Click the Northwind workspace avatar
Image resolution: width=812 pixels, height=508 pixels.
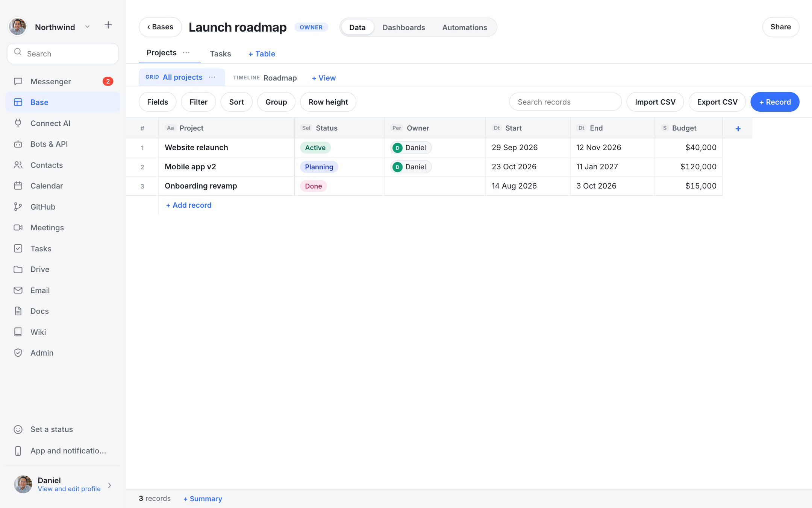(18, 27)
